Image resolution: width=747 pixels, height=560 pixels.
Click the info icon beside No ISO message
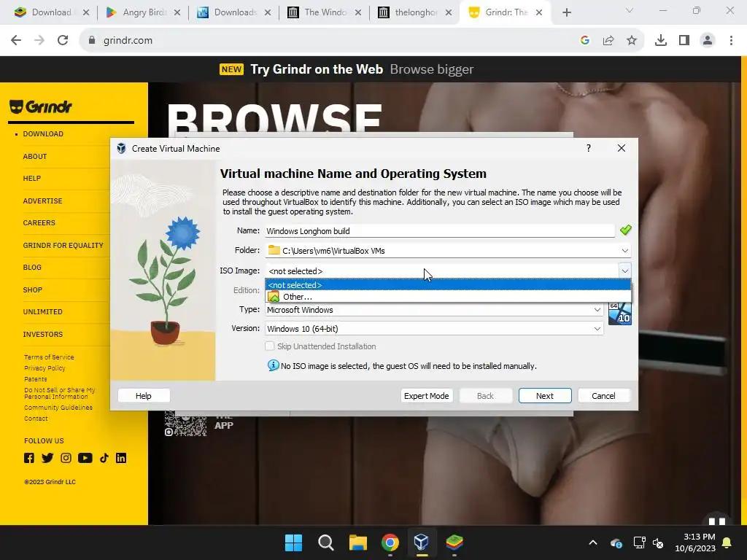[x=273, y=365]
